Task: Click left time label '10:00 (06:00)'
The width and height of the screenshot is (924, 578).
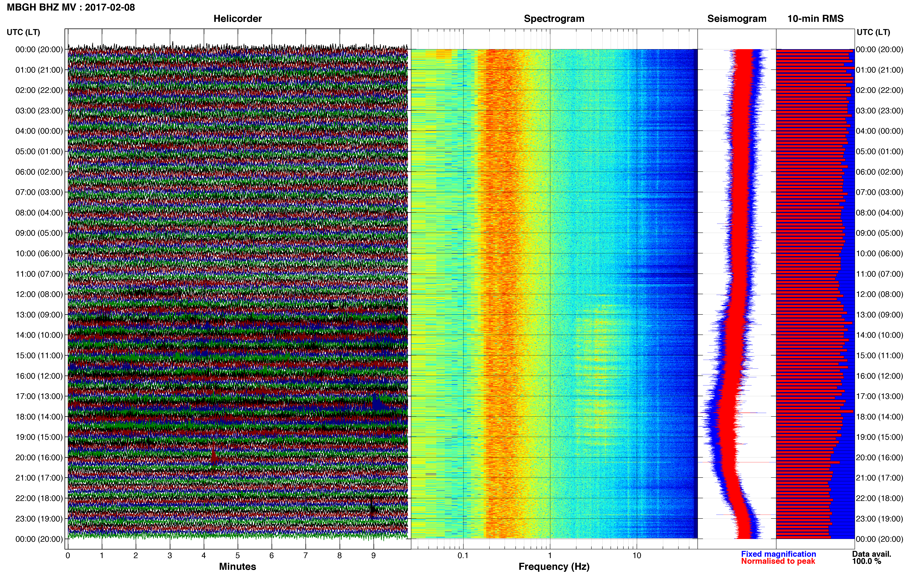Action: (39, 253)
